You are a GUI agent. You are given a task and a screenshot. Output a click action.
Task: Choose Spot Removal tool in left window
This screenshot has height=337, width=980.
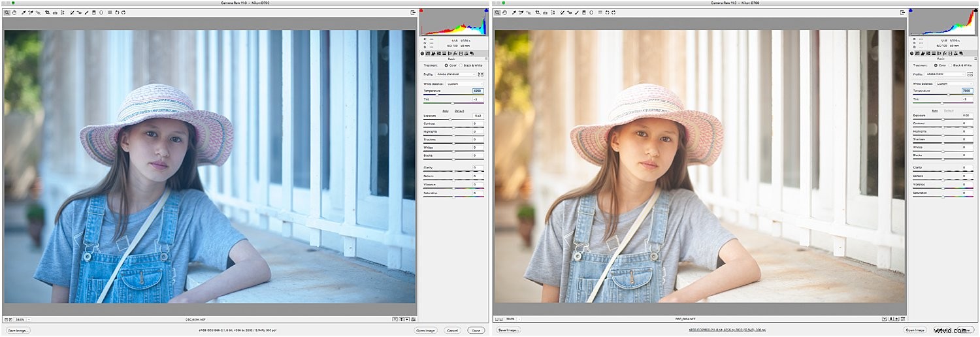pyautogui.click(x=72, y=12)
